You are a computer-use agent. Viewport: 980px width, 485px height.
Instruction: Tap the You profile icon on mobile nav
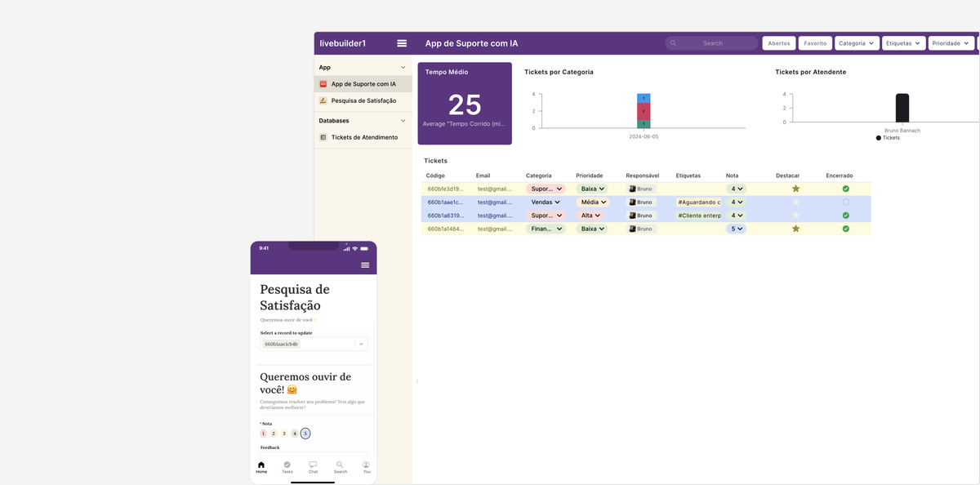[366, 466]
